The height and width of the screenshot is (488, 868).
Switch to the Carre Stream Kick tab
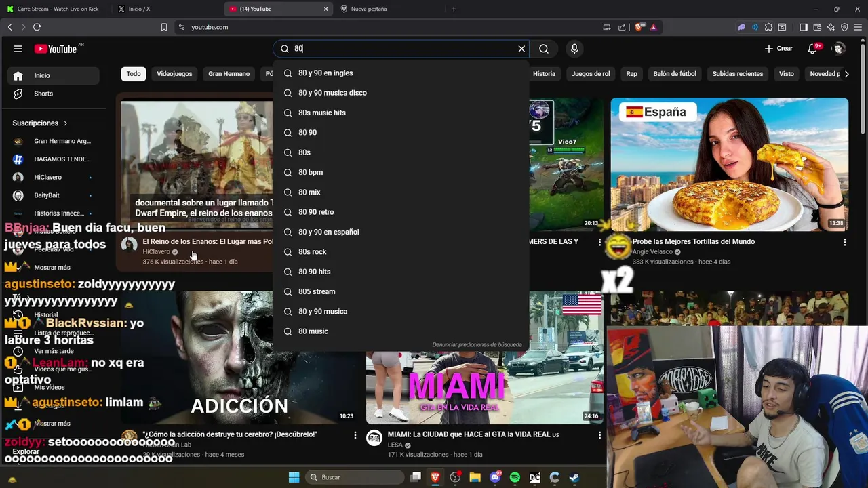[56, 9]
